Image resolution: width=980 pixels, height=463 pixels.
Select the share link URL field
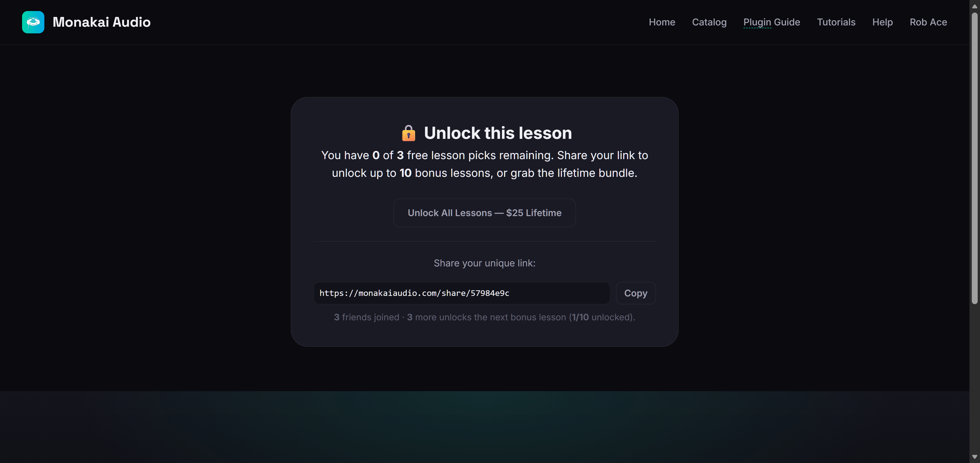[x=461, y=293]
